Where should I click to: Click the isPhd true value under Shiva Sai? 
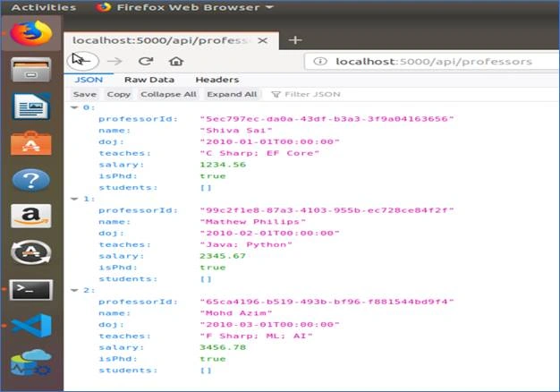point(213,176)
